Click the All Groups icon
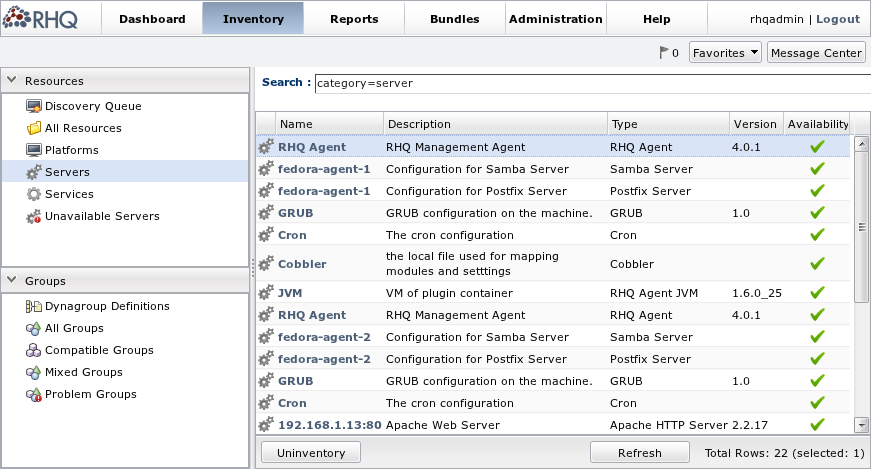Image resolution: width=889 pixels, height=469 pixels. click(x=34, y=328)
